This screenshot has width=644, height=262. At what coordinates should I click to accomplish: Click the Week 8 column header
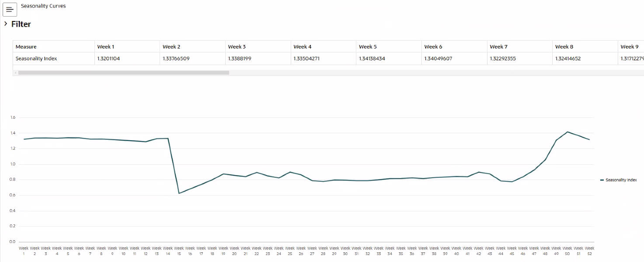[564, 46]
